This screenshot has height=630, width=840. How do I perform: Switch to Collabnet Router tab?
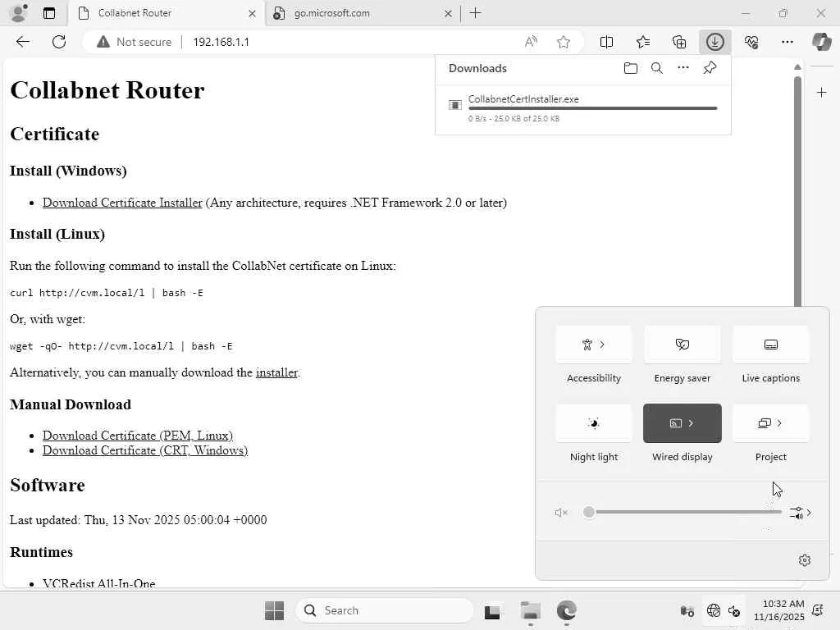[x=166, y=13]
